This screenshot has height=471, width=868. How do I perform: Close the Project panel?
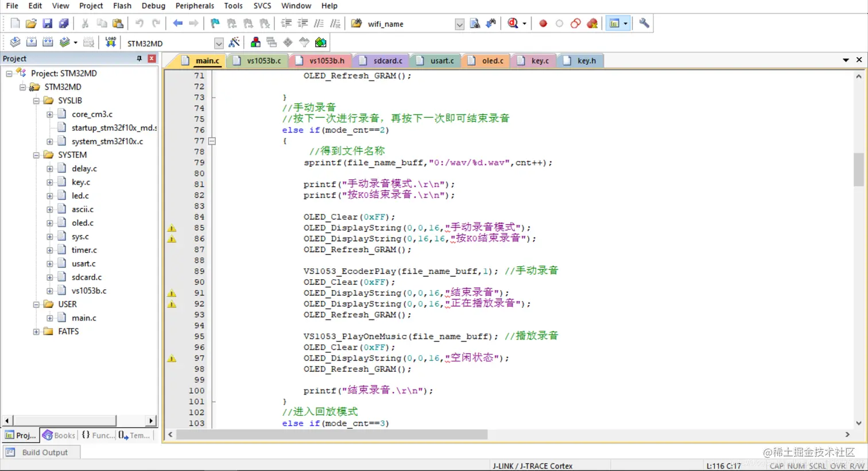tap(152, 59)
